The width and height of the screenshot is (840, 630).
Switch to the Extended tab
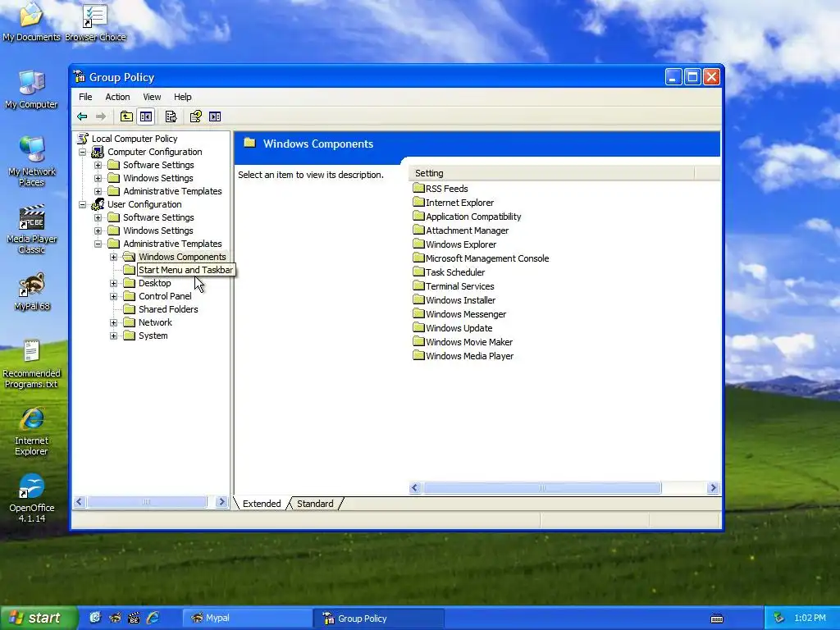click(x=262, y=504)
